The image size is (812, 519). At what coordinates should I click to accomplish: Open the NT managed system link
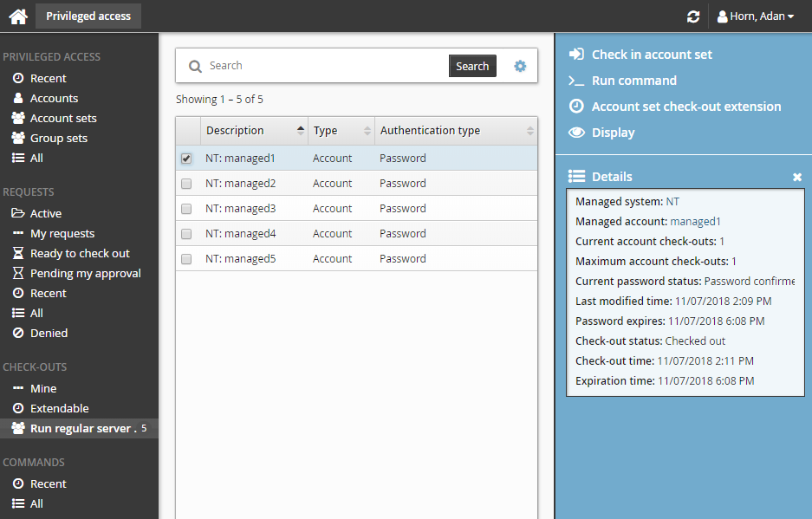[x=672, y=202]
